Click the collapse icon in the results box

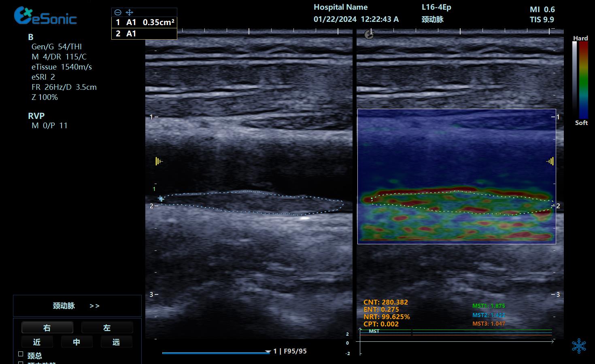click(118, 13)
